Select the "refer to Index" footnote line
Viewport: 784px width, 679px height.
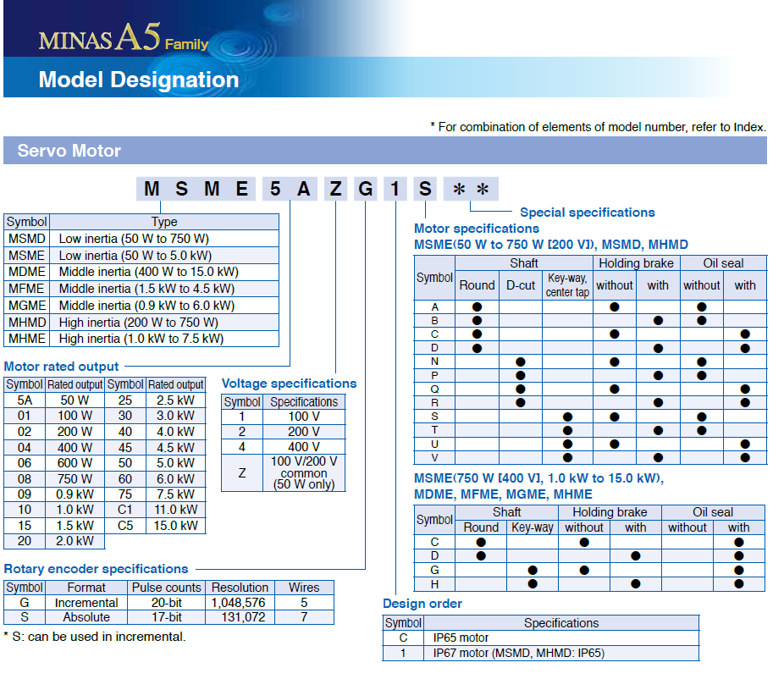(598, 127)
